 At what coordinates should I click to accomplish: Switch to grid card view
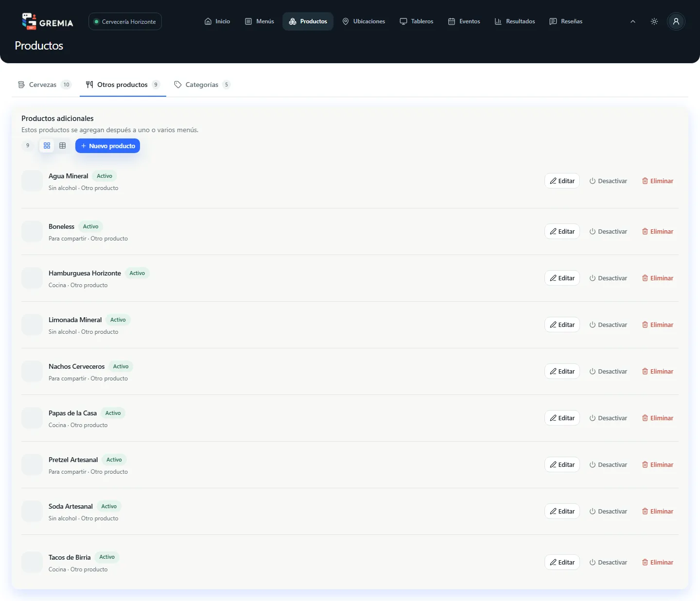[47, 146]
